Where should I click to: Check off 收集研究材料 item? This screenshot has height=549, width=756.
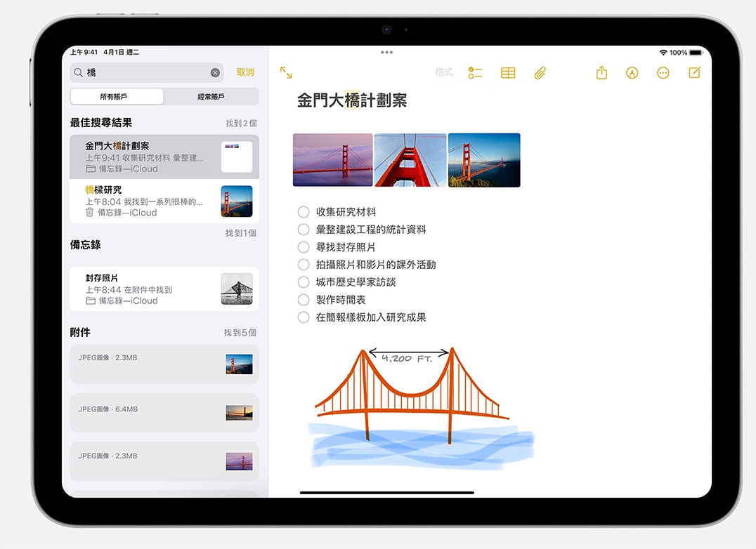[304, 212]
